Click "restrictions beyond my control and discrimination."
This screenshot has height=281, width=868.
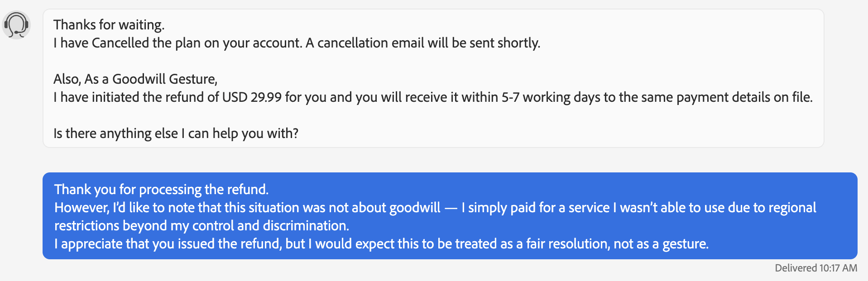point(201,226)
